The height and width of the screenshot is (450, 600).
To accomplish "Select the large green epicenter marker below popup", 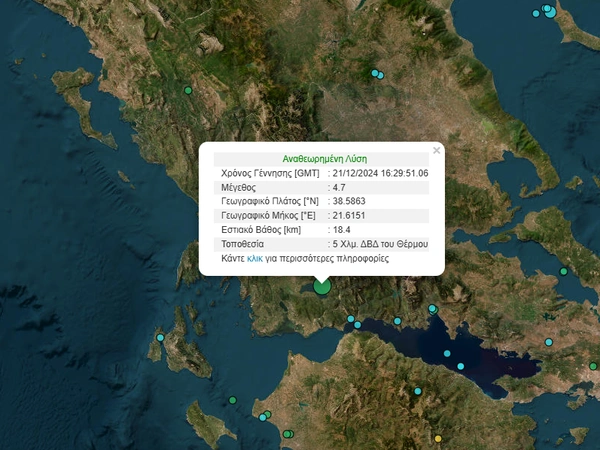I will tap(322, 286).
